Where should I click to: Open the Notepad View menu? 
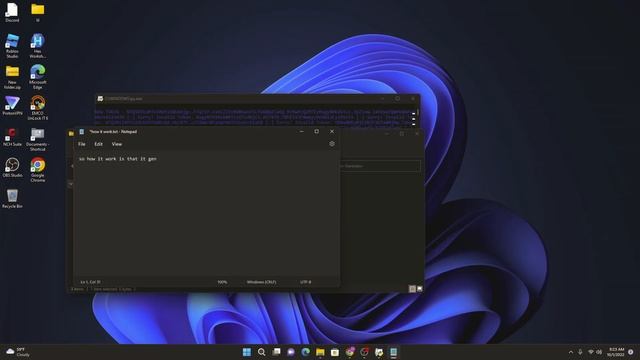[x=117, y=144]
